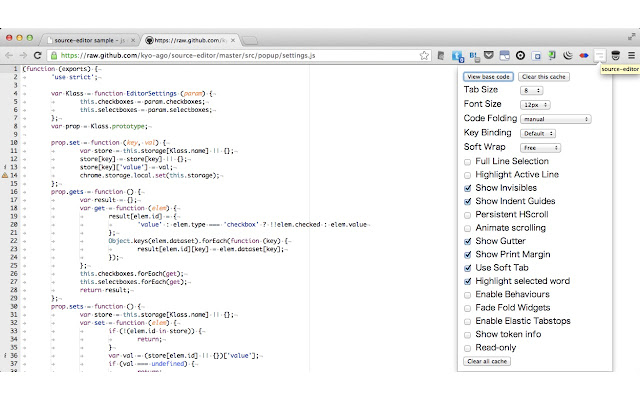Click the 'Clear this cache' button
The height and width of the screenshot is (400, 640).
[x=544, y=77]
